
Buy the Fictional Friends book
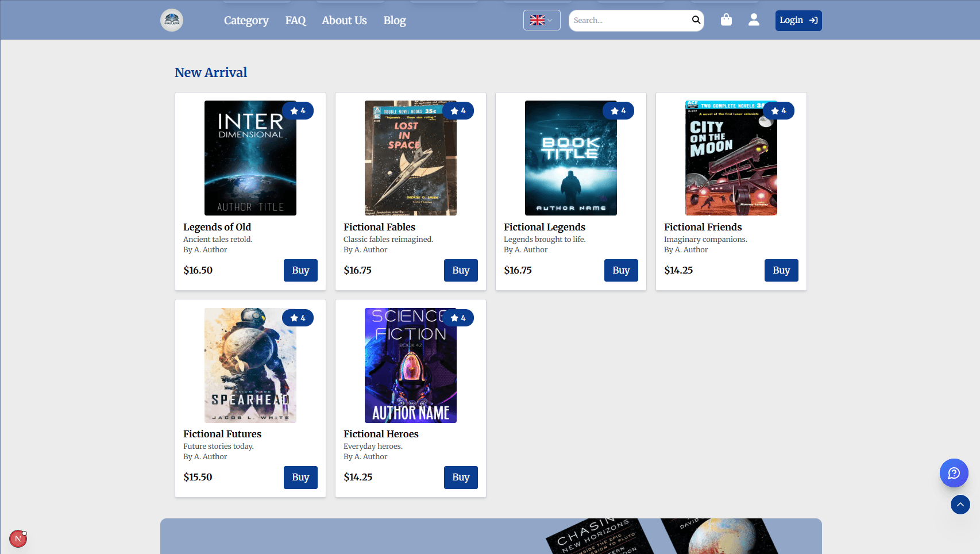(x=781, y=270)
